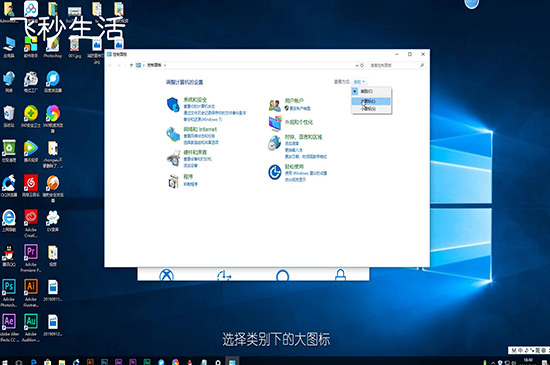Open Hardware and Sound printer icon
This screenshot has width=550, height=365.
pos(173,158)
